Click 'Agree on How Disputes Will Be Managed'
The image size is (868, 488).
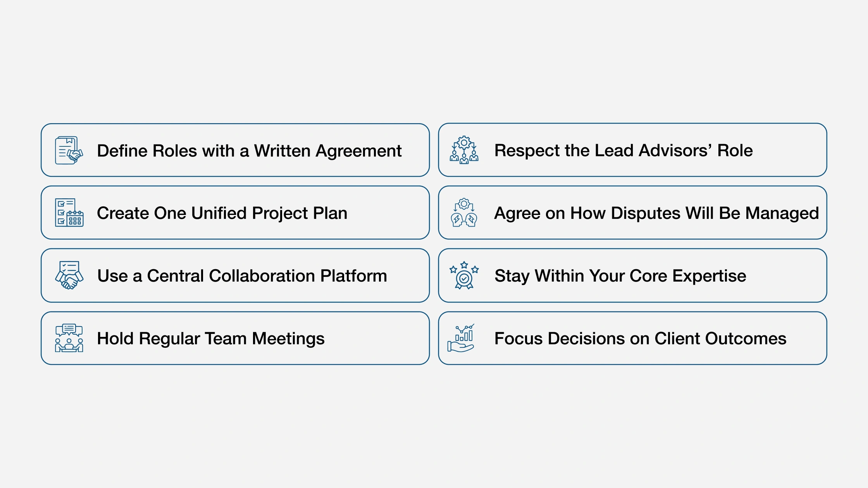[656, 213]
